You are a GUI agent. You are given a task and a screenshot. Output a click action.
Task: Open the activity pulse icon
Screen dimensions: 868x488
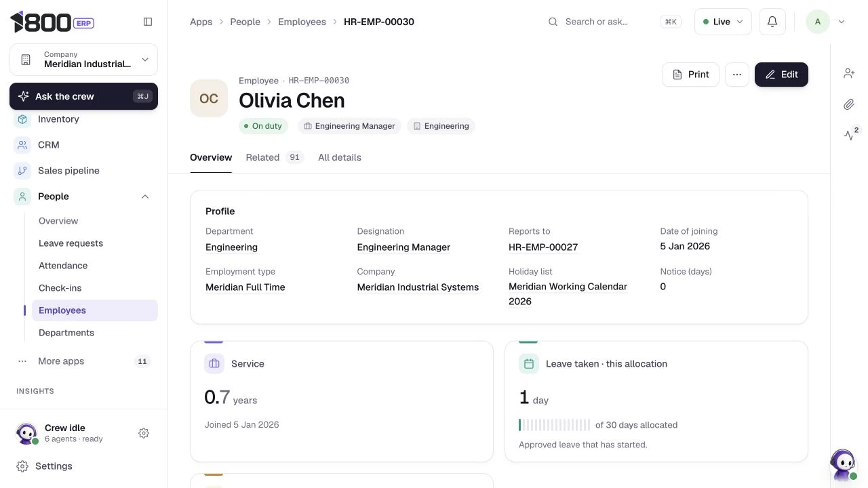coord(849,135)
